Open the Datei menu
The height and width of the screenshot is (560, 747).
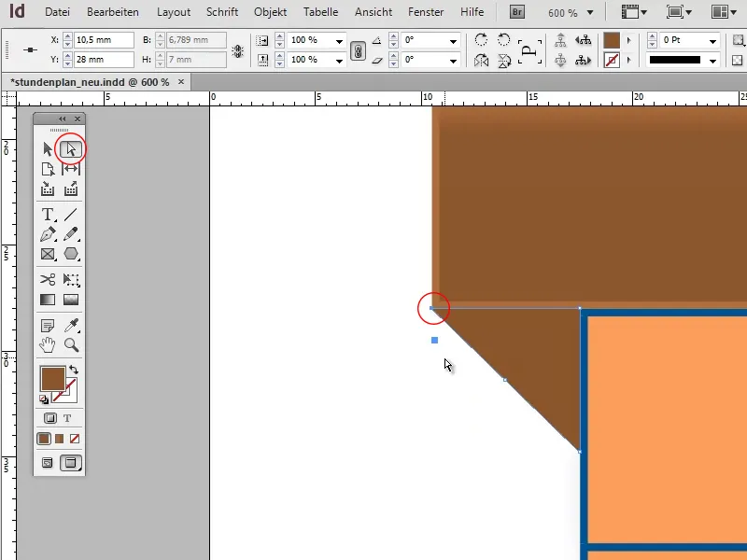[57, 12]
